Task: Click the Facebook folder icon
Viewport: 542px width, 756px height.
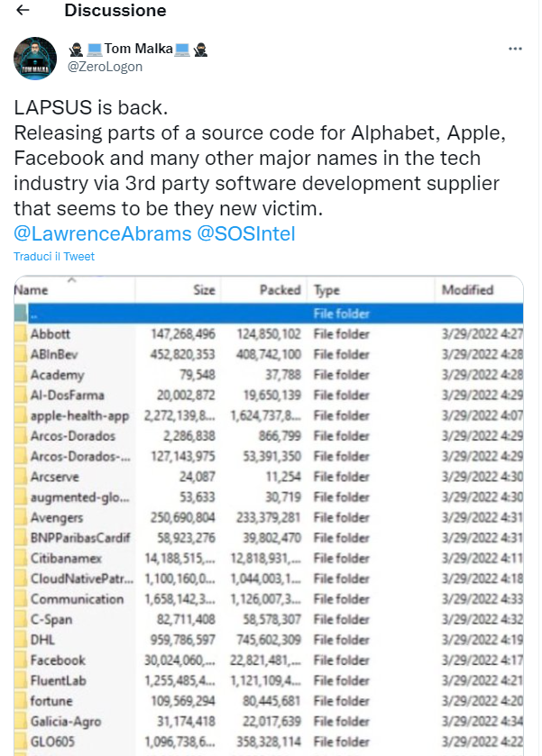Action: pyautogui.click(x=20, y=660)
